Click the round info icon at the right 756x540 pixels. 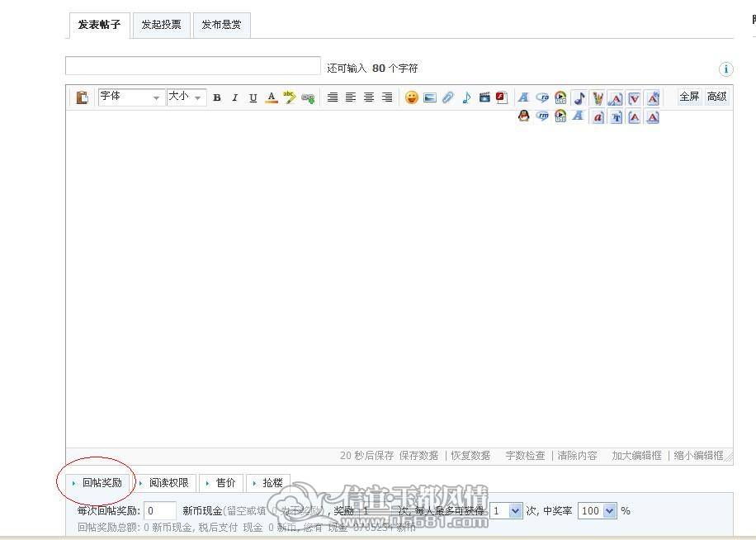726,69
